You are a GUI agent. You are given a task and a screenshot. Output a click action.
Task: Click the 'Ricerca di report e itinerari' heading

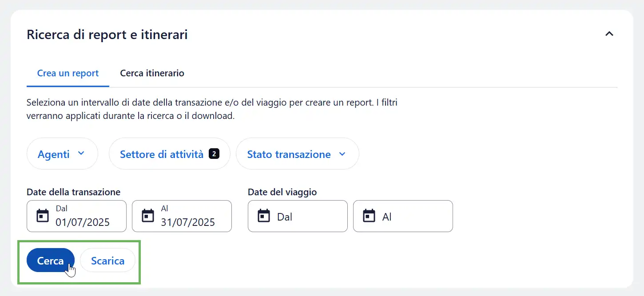(x=107, y=35)
